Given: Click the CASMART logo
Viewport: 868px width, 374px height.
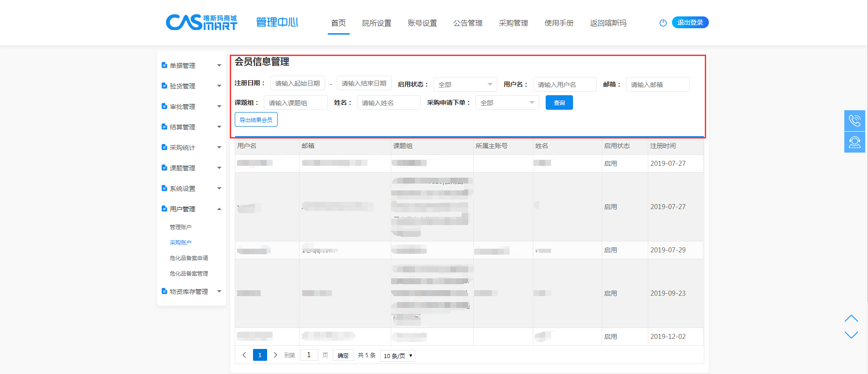Looking at the screenshot, I should tap(201, 22).
